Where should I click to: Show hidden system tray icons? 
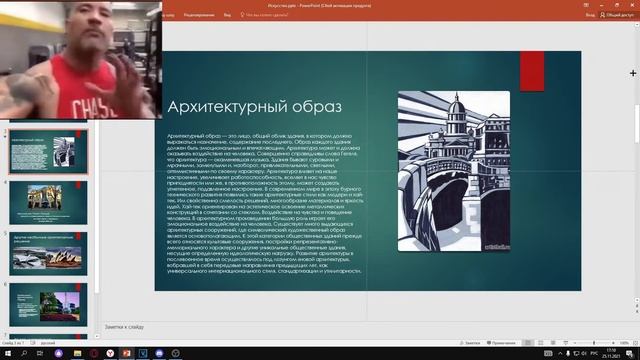[560, 353]
